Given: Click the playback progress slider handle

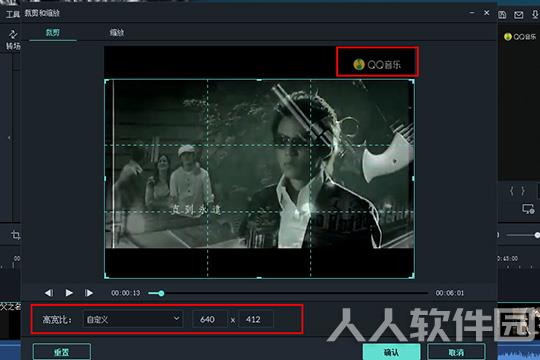Looking at the screenshot, I should 161,293.
